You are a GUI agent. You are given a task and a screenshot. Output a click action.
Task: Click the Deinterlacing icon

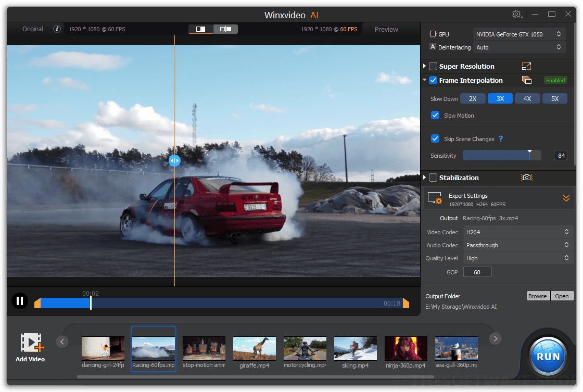click(x=433, y=47)
